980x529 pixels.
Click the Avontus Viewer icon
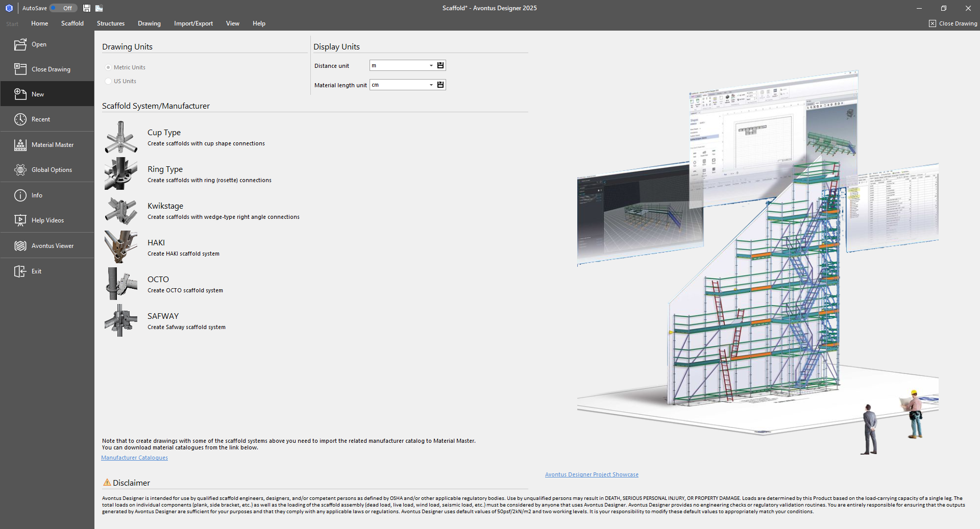point(20,246)
